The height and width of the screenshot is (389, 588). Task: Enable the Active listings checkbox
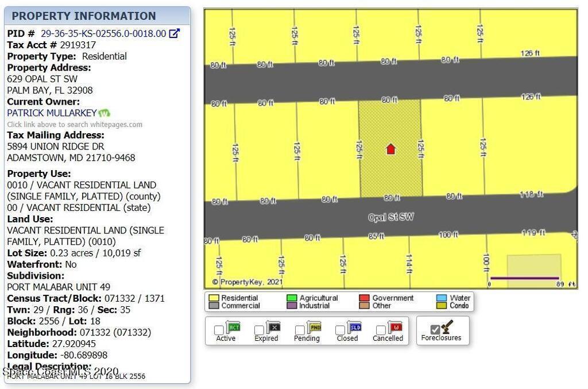click(x=219, y=330)
